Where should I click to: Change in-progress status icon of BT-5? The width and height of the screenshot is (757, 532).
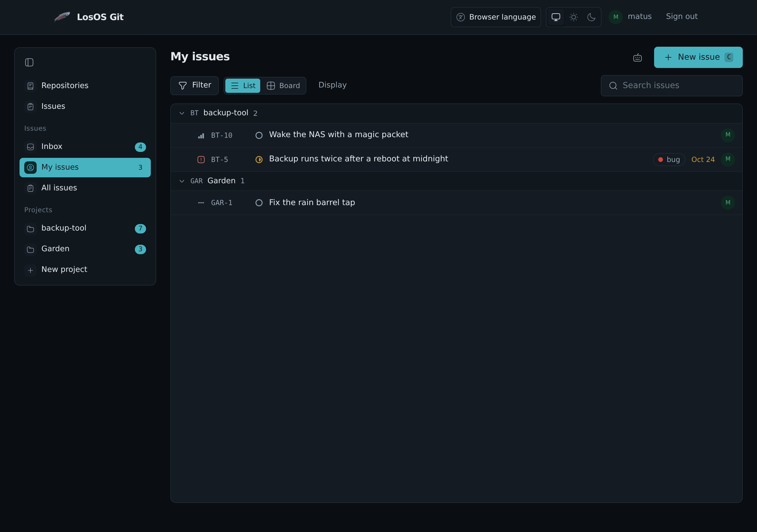(259, 160)
